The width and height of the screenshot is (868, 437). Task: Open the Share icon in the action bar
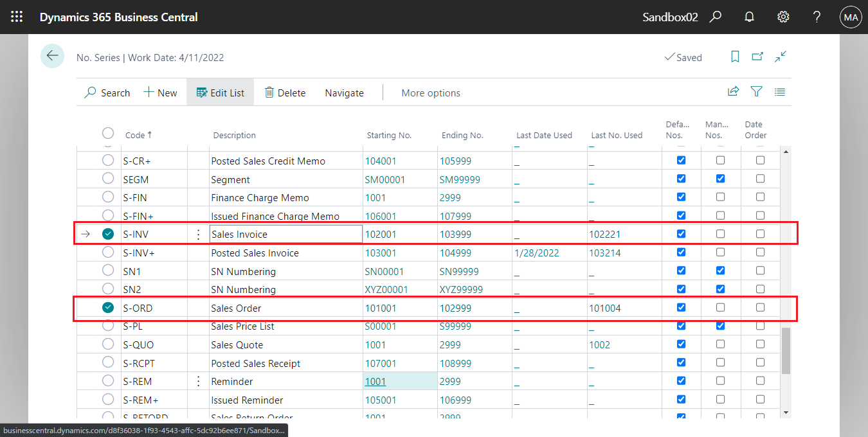pos(733,92)
